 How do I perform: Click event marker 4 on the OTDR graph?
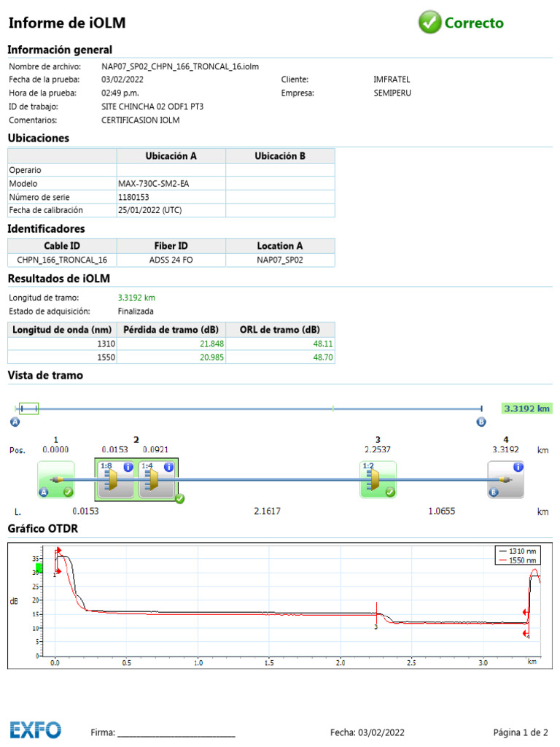coord(526,623)
